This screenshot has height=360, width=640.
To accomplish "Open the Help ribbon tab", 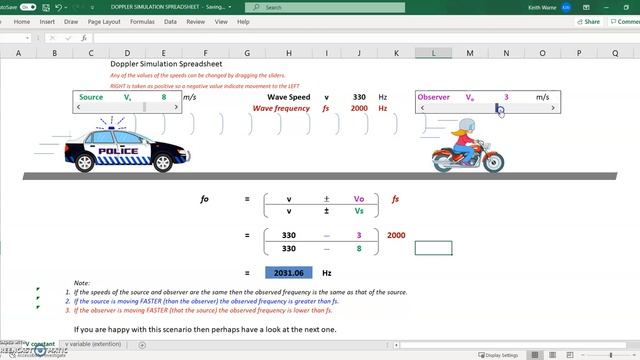I will coord(243,22).
